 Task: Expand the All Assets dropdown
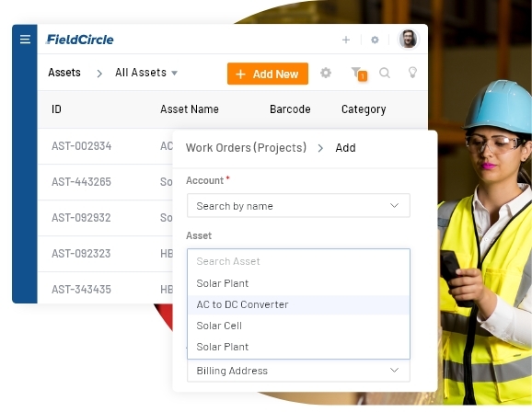pos(146,73)
